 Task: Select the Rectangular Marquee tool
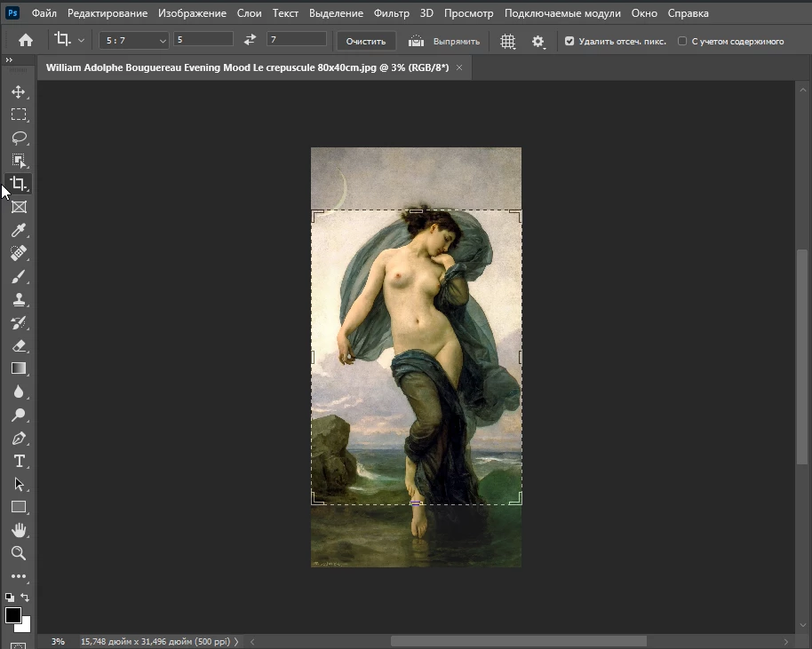click(x=18, y=115)
